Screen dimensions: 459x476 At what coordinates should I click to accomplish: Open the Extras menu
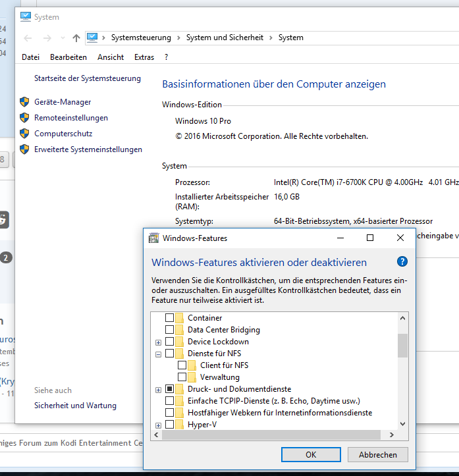click(x=144, y=57)
